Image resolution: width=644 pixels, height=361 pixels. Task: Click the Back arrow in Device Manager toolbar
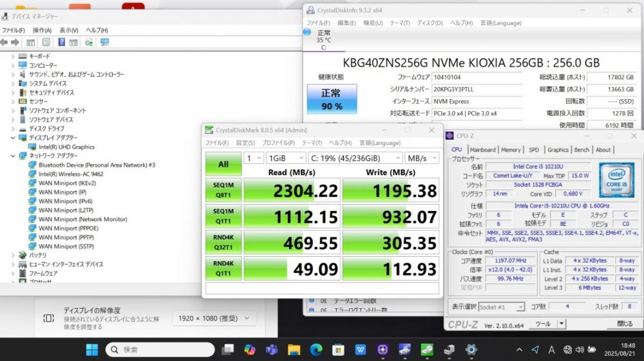[4, 42]
